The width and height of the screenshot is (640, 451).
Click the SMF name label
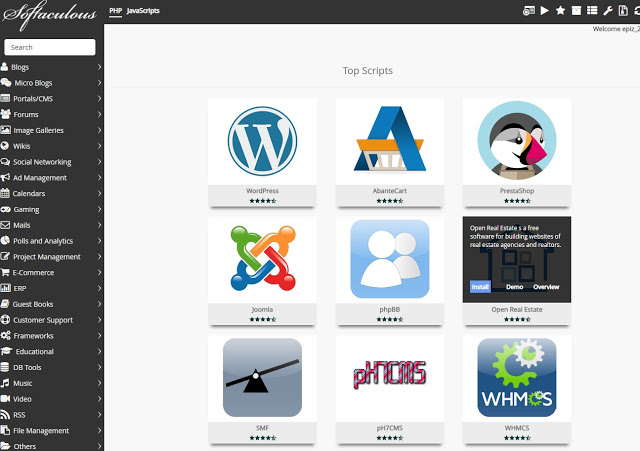(x=262, y=428)
